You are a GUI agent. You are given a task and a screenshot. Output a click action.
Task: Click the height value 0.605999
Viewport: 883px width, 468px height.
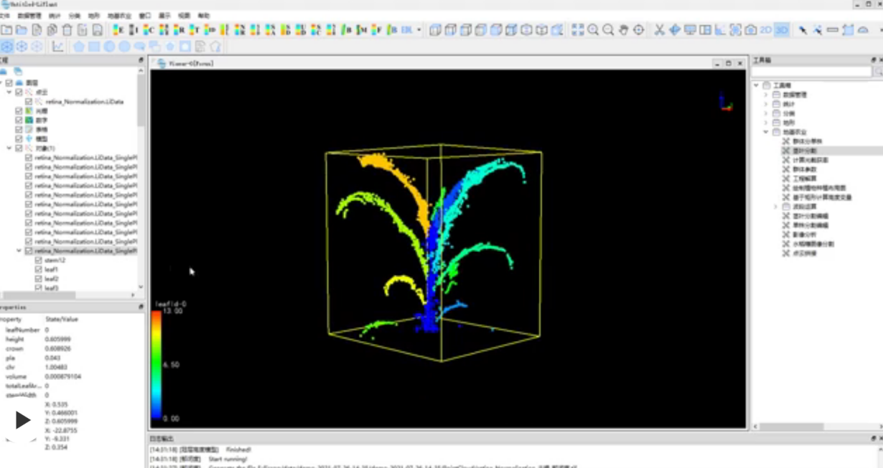[x=60, y=339]
